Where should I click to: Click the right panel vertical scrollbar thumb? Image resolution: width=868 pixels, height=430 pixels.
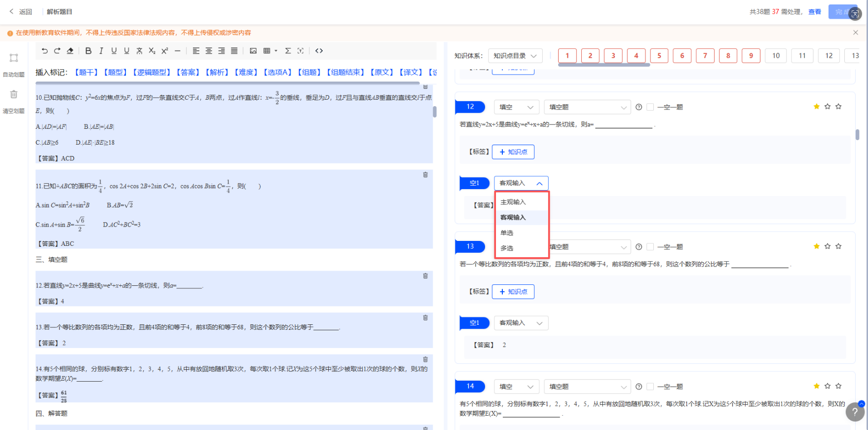(x=858, y=134)
